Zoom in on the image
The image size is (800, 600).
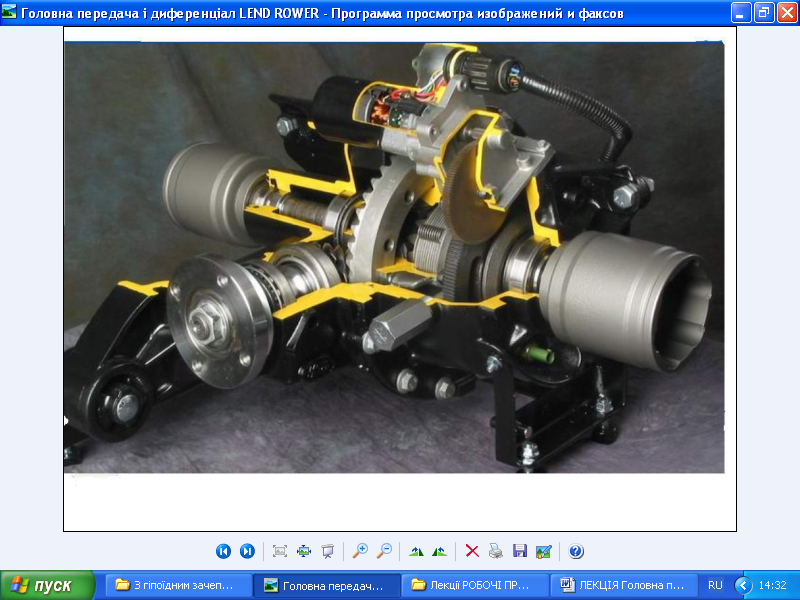pos(360,552)
